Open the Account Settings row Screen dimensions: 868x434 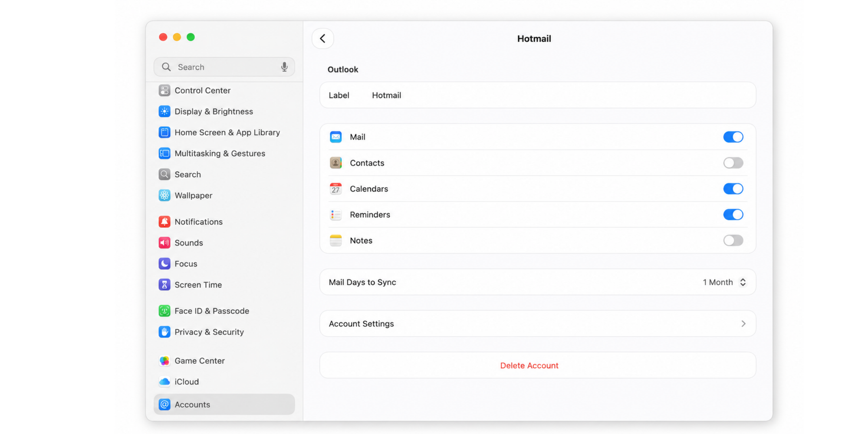pos(538,324)
